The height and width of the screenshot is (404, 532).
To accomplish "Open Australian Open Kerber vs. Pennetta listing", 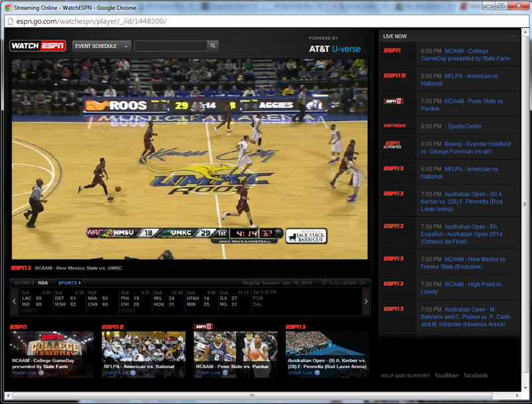I will 462,202.
